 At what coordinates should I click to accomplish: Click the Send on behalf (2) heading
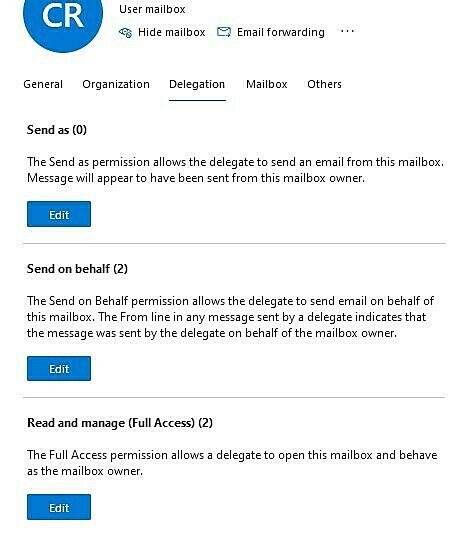click(77, 269)
